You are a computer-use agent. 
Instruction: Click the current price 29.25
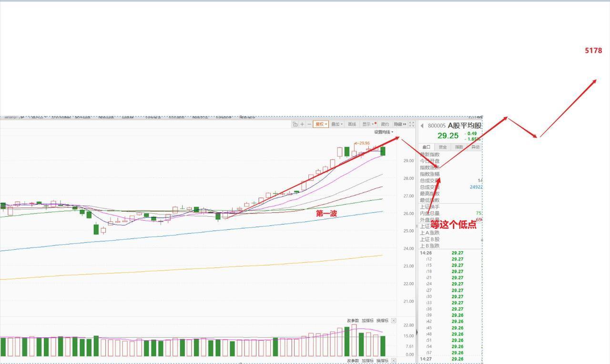pyautogui.click(x=448, y=136)
